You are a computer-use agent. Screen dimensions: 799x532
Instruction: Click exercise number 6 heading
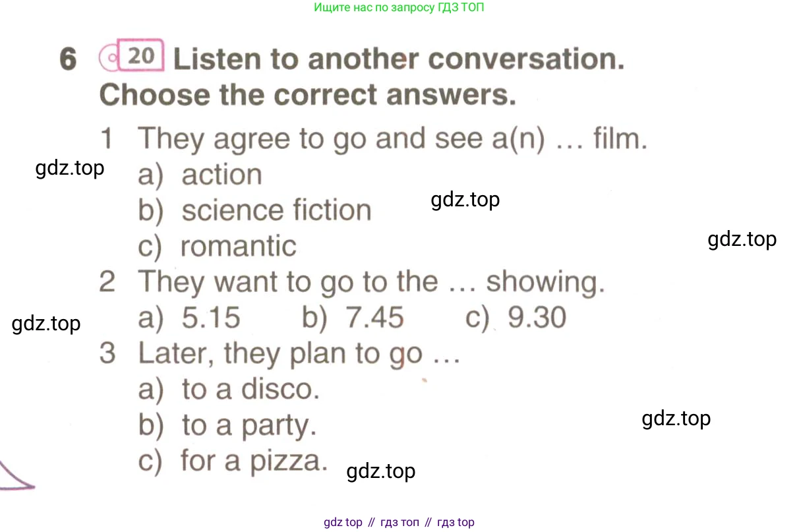click(69, 59)
